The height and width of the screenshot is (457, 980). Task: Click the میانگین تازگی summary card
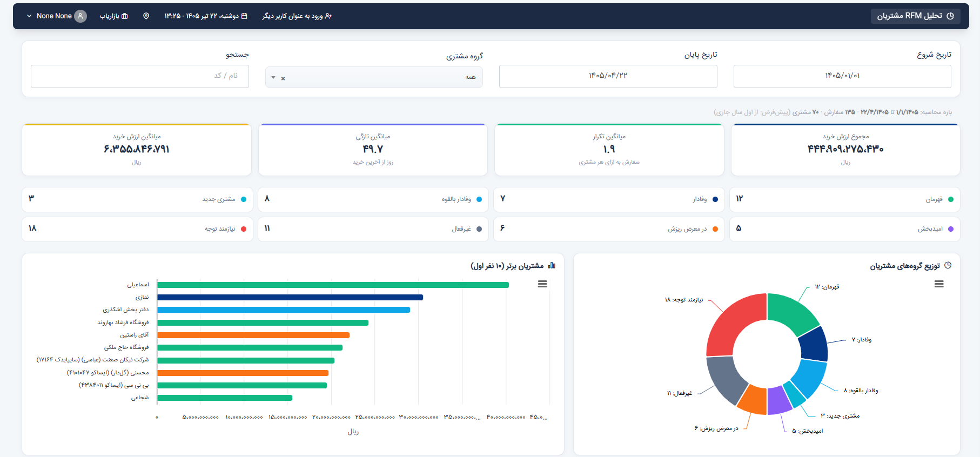pyautogui.click(x=373, y=150)
